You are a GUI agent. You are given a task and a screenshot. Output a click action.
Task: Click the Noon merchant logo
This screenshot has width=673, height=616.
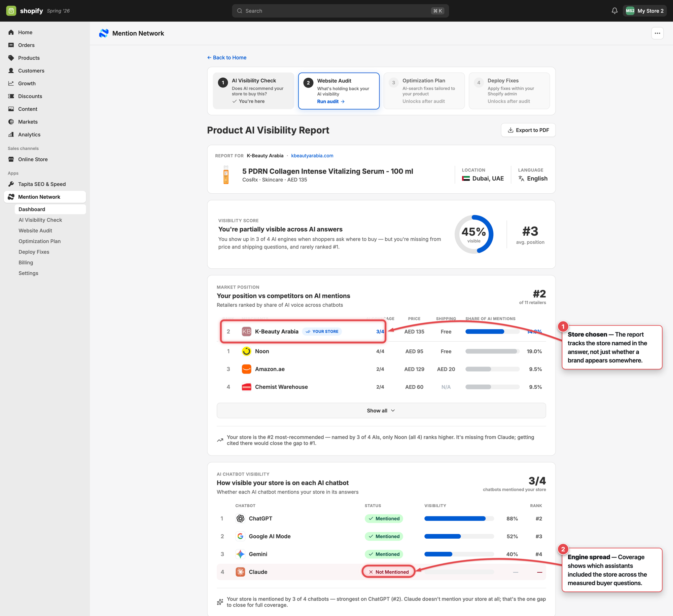click(x=247, y=351)
